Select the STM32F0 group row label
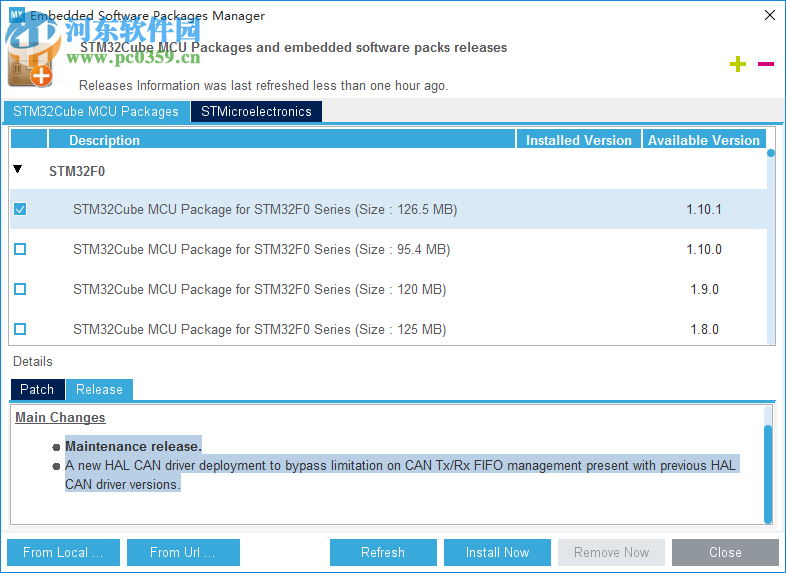This screenshot has width=786, height=573. click(77, 171)
